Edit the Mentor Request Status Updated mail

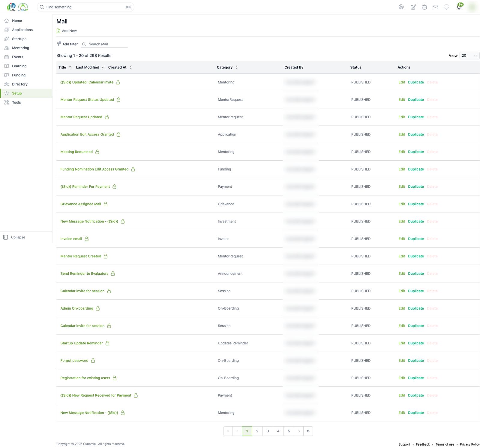[402, 100]
